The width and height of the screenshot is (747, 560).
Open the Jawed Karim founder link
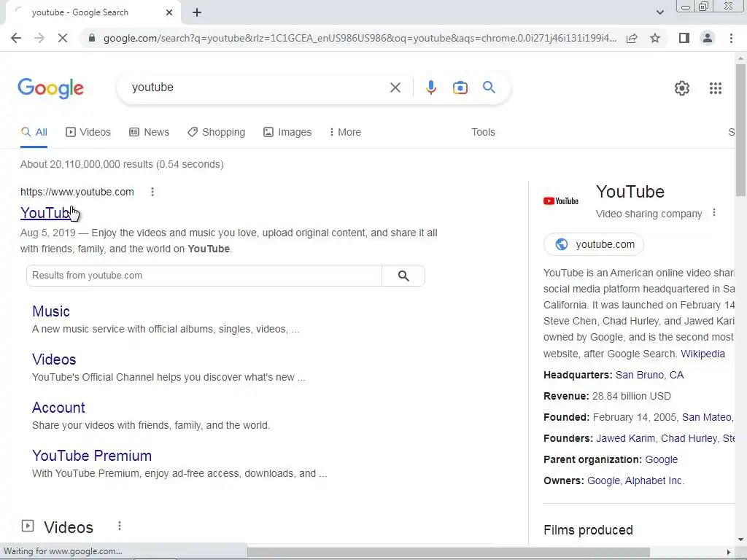[x=625, y=438]
